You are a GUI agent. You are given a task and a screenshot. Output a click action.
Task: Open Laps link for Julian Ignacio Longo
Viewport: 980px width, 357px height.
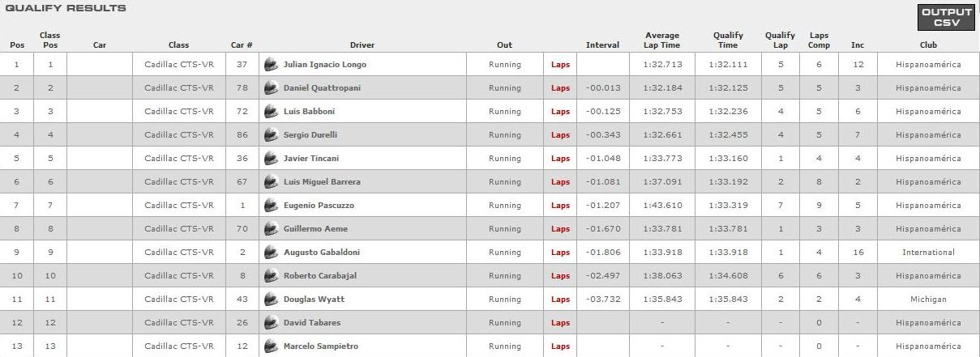[560, 65]
